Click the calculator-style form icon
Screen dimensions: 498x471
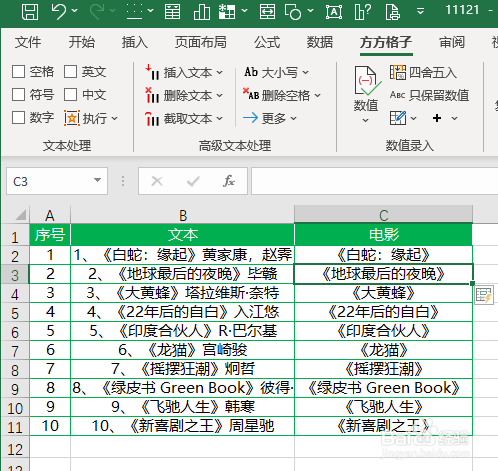pos(173,12)
